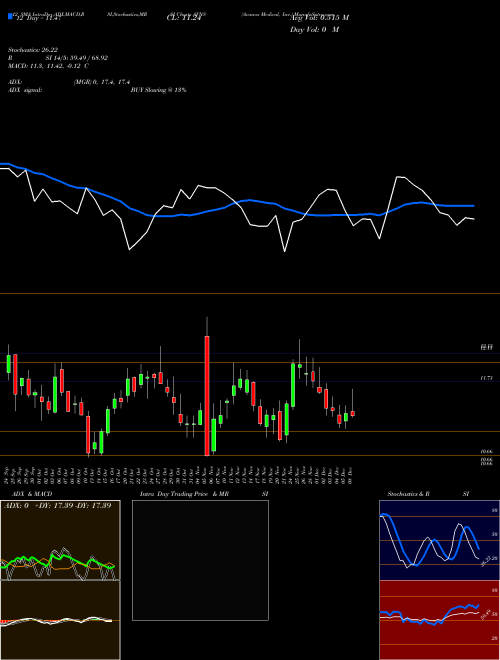
Task: Click the 'Intra Day Trading Price & MR' title
Action: click(184, 494)
